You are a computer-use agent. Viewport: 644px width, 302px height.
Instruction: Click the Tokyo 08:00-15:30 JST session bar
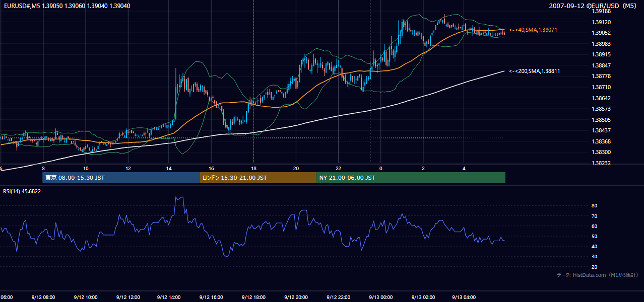(121, 178)
